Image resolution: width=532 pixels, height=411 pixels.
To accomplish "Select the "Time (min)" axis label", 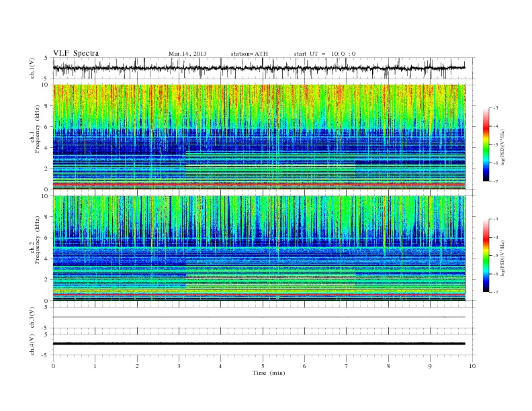I will pos(269,373).
